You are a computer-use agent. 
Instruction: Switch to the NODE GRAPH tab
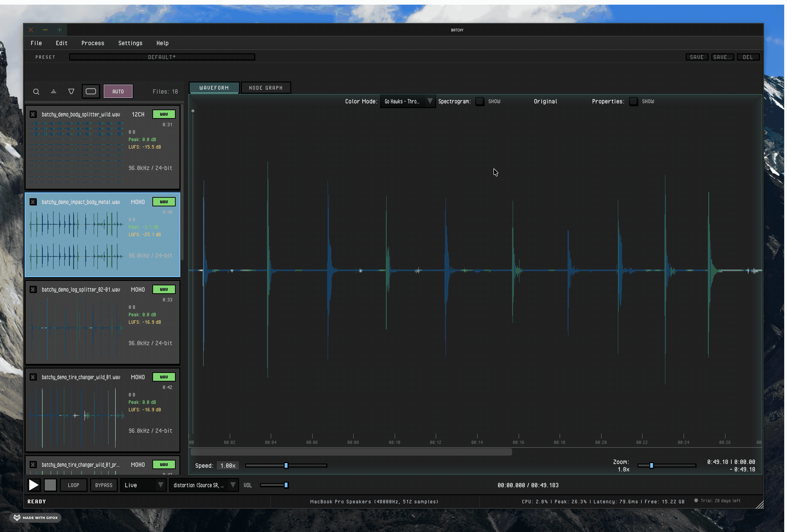(x=266, y=87)
